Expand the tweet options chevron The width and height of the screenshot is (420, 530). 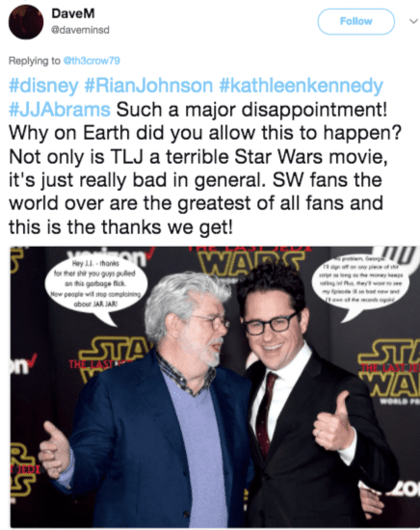413,21
